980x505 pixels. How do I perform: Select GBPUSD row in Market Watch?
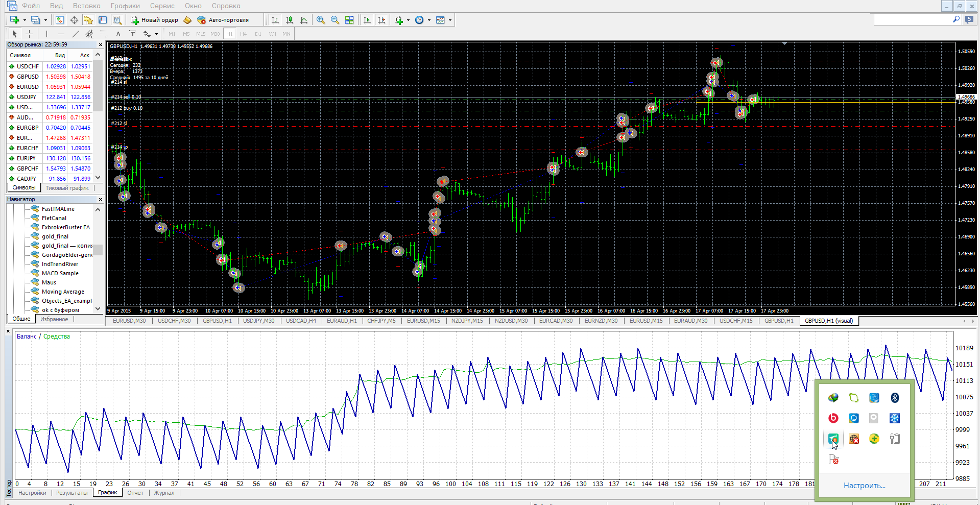pos(49,77)
